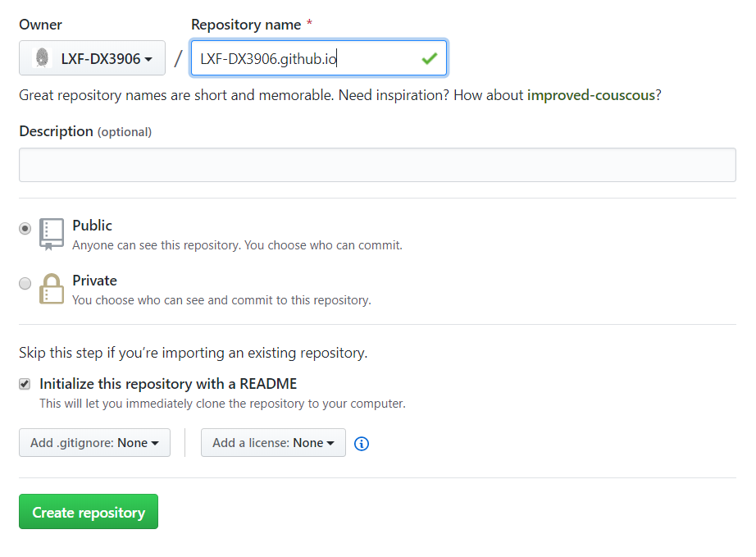
Task: Select the Private radio button
Action: click(25, 284)
